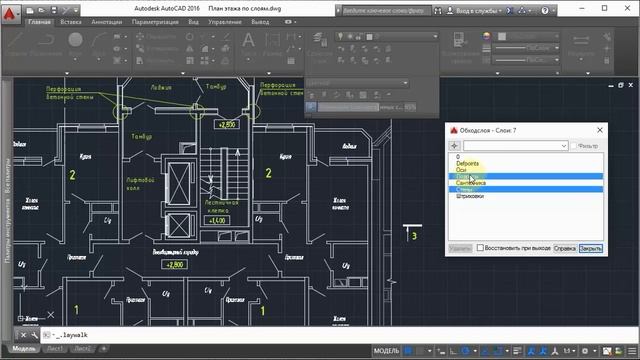Click the object color swatch square
This screenshot has width=640, height=360.
(502, 37)
